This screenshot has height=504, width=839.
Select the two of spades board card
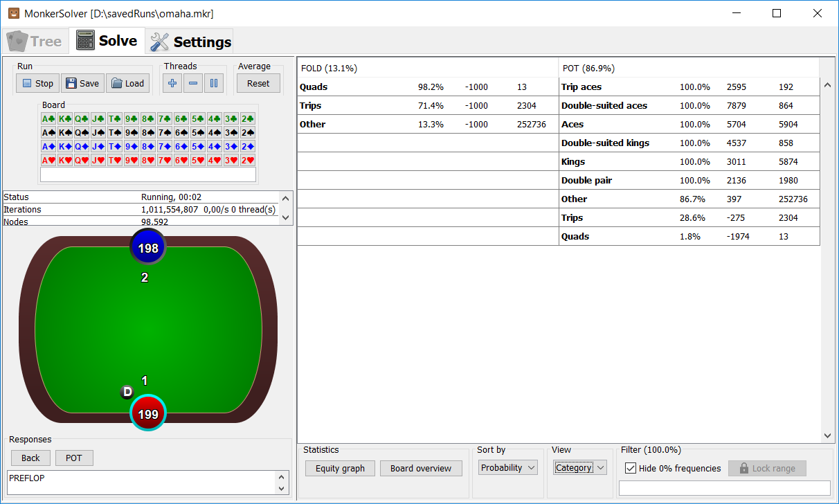point(248,132)
